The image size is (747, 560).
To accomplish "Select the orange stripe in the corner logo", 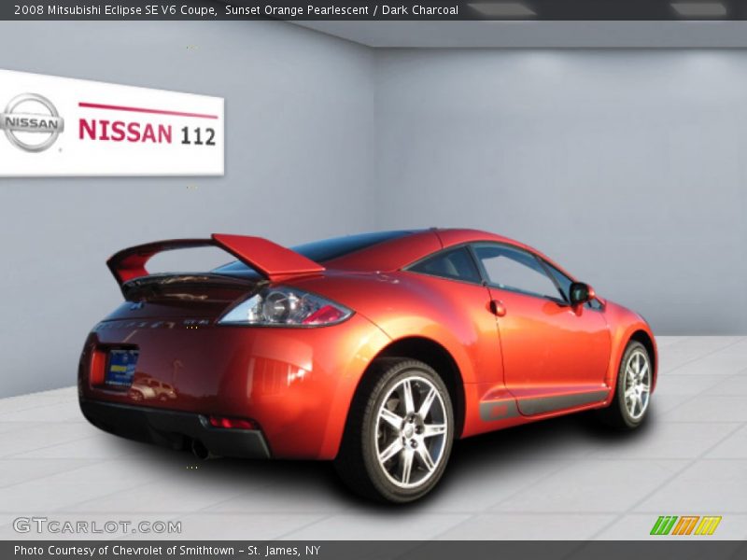I will (686, 525).
